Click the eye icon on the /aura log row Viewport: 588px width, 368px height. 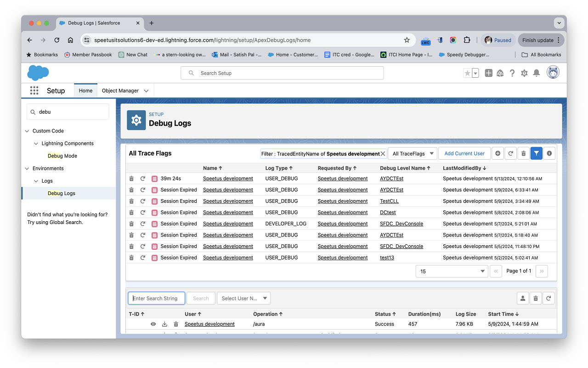153,324
